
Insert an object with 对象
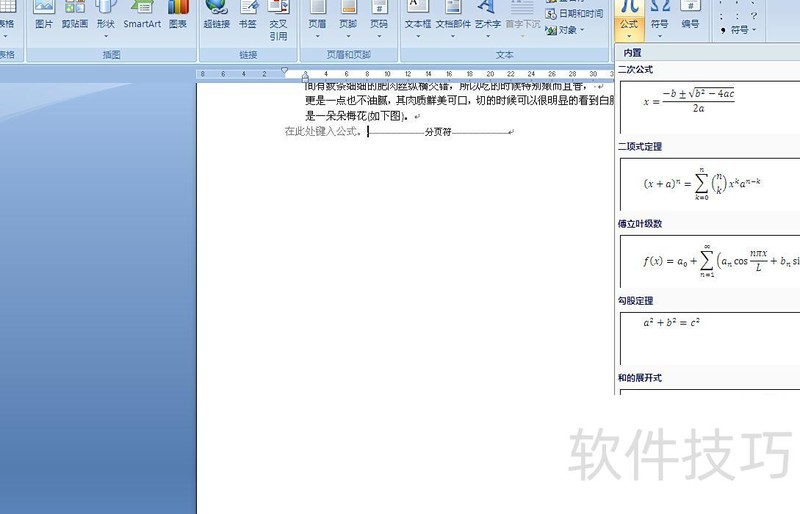coord(564,30)
